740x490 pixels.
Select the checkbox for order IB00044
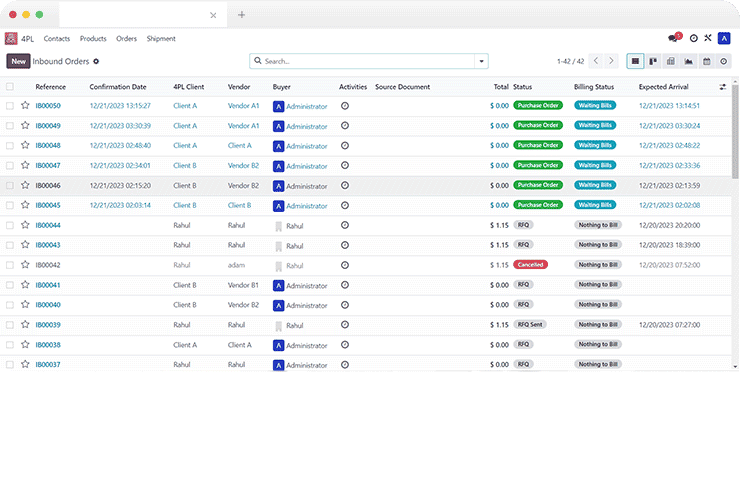[10, 225]
